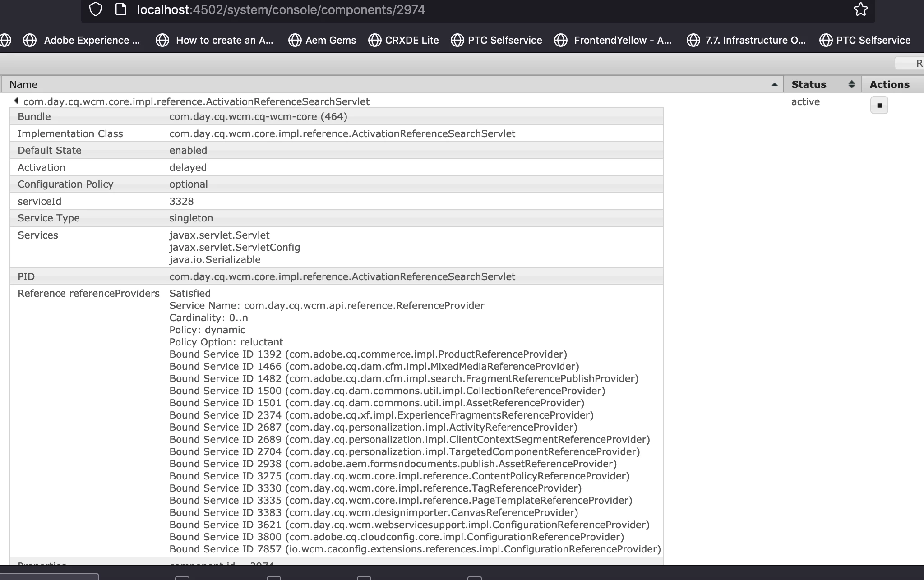The height and width of the screenshot is (580, 924).
Task: Open the first PTC Selfservice bookmark
Action: [x=504, y=40]
